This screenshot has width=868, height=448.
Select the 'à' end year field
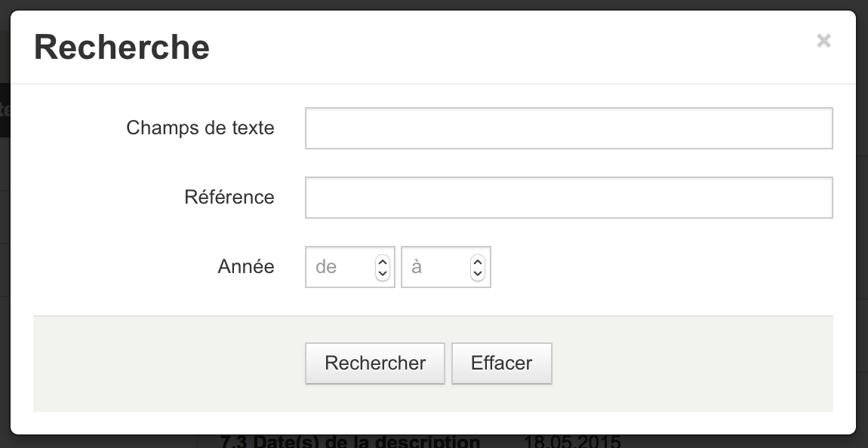click(436, 267)
